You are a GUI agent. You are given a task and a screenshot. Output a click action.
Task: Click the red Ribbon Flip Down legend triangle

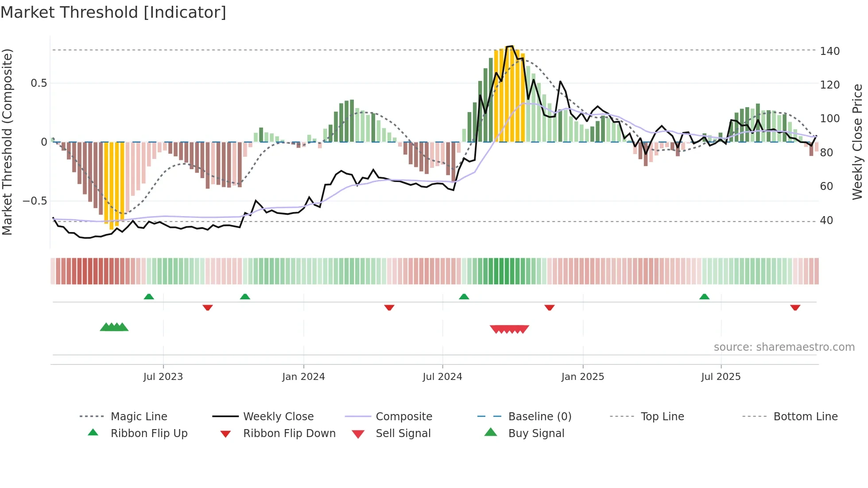coord(225,434)
